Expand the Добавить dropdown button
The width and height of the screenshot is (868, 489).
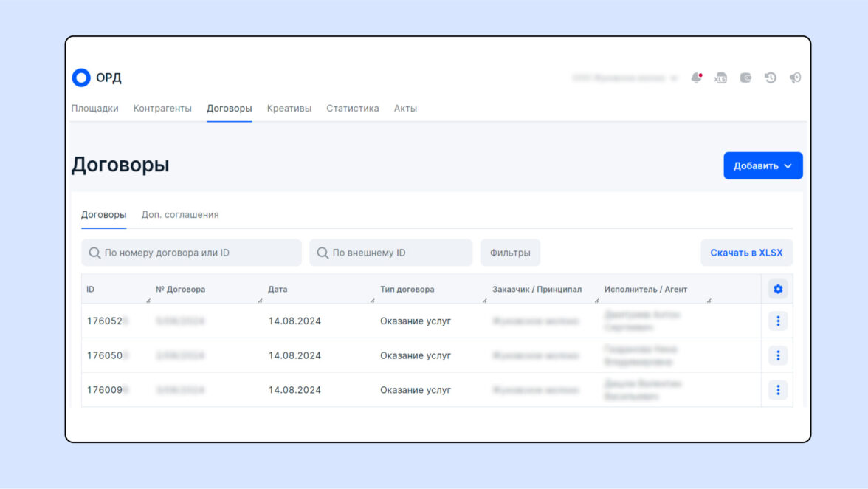[762, 166]
